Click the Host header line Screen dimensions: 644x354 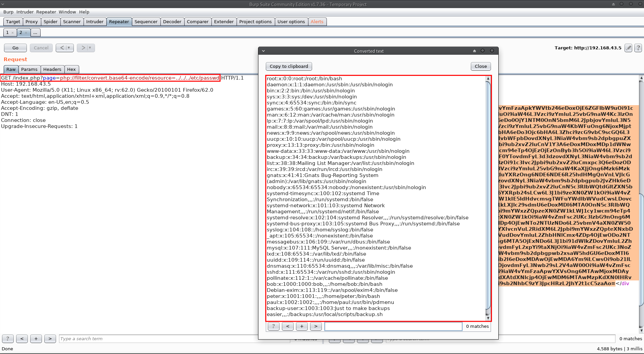[x=26, y=84]
